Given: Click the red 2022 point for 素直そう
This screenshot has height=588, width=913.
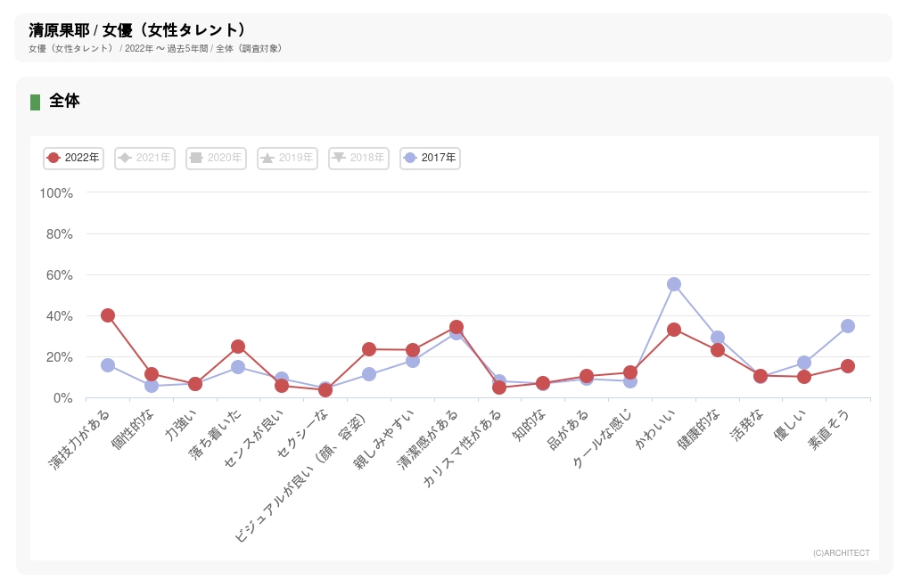Looking at the screenshot, I should [848, 366].
